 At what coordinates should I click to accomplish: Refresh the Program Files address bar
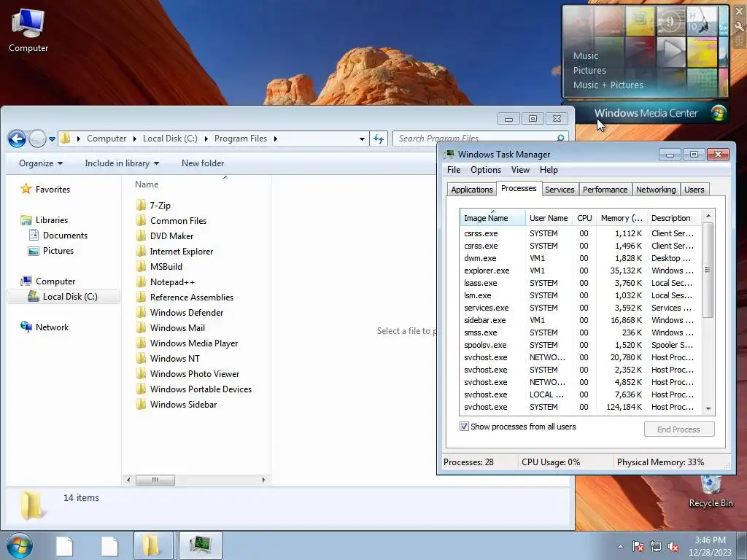click(379, 139)
